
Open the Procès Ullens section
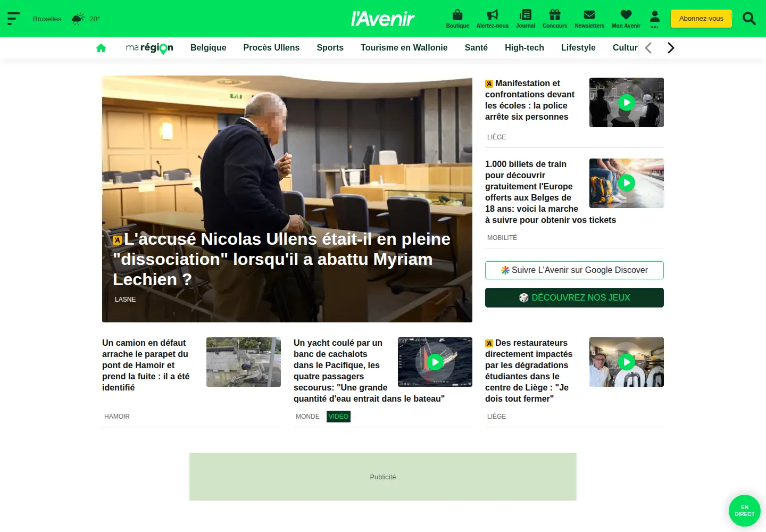[271, 48]
